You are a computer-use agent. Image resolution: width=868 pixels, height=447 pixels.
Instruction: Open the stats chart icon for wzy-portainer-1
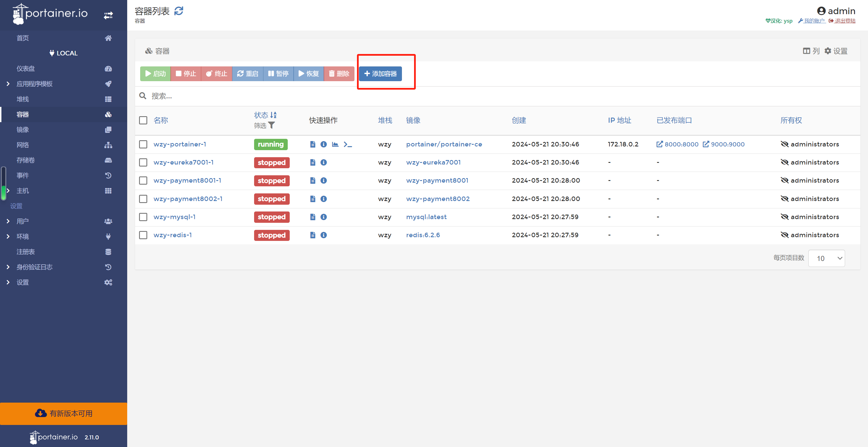(335, 144)
